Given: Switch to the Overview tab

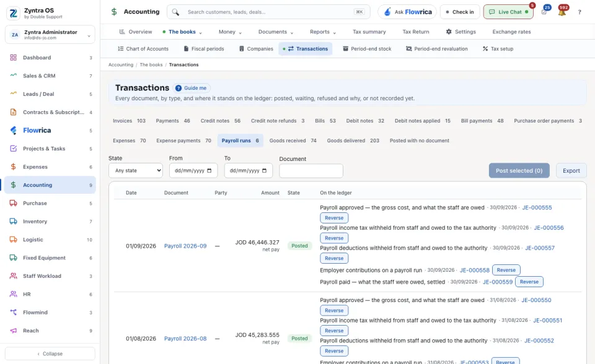Looking at the screenshot, I should click(x=136, y=32).
